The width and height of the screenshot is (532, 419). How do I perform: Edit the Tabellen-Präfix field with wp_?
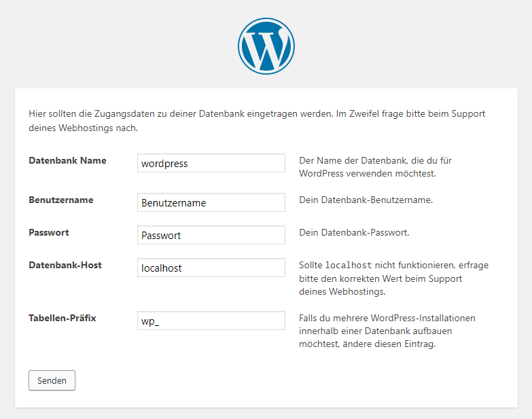tap(211, 321)
